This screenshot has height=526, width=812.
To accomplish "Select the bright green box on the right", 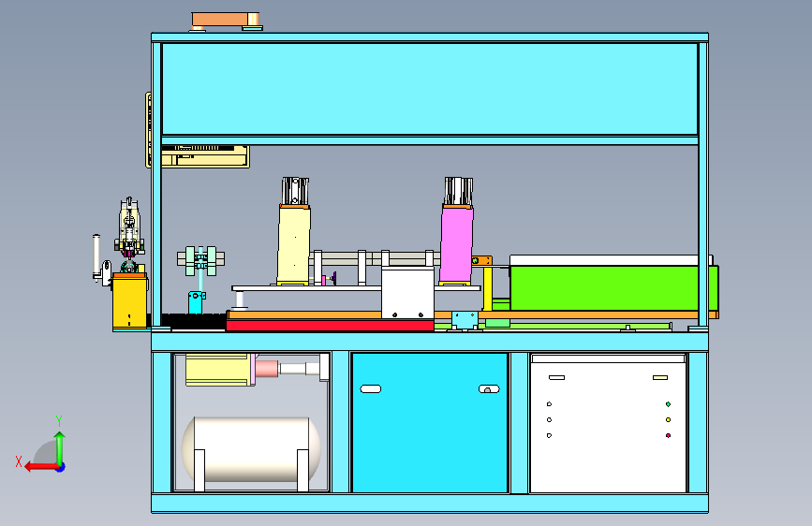I will [613, 288].
